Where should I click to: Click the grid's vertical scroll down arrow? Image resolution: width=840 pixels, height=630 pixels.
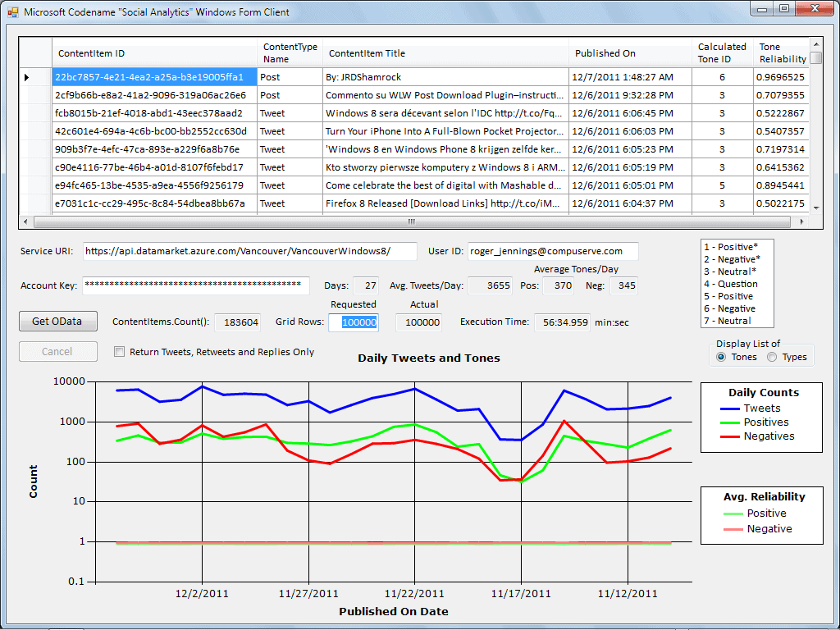pyautogui.click(x=816, y=208)
